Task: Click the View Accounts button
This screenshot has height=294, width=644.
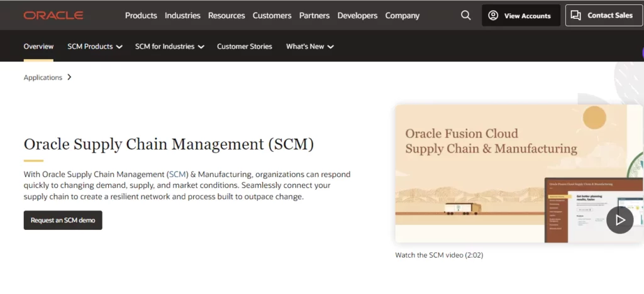Action: click(521, 16)
